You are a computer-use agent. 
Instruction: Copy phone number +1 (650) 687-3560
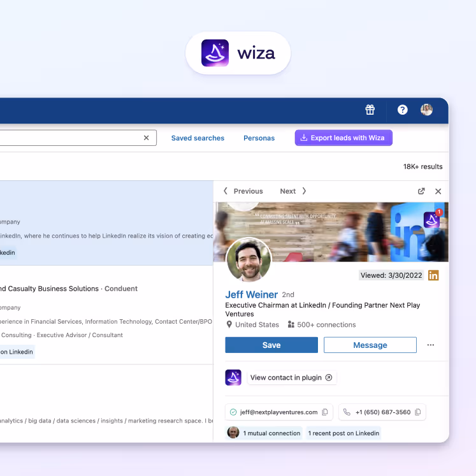pyautogui.click(x=418, y=412)
